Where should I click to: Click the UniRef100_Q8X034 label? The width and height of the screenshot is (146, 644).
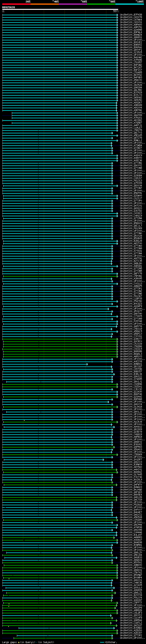131,186
